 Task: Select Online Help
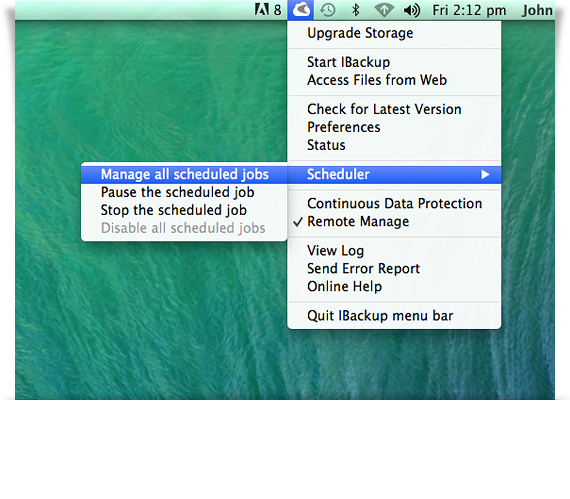point(394,286)
